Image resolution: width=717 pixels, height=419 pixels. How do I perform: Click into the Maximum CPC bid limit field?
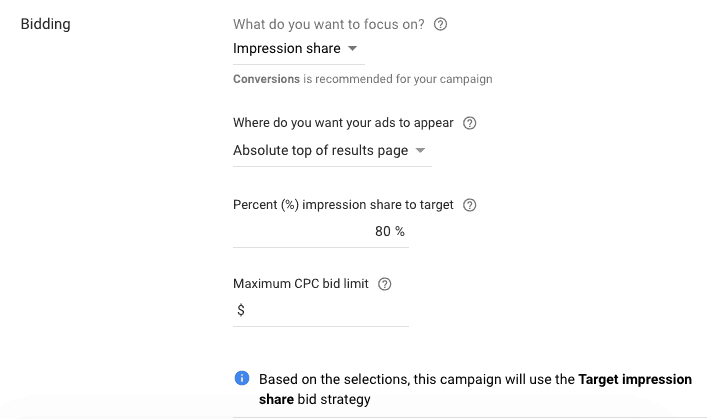pos(321,310)
